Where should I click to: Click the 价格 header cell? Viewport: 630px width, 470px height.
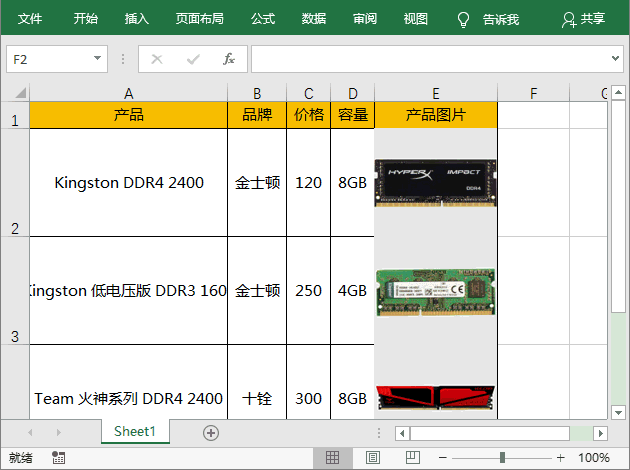coord(309,115)
